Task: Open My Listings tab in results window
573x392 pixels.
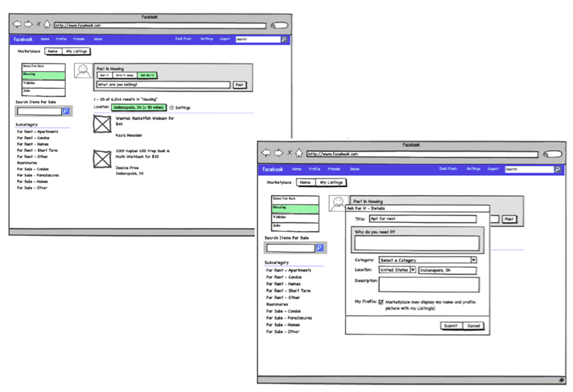Action: click(76, 51)
